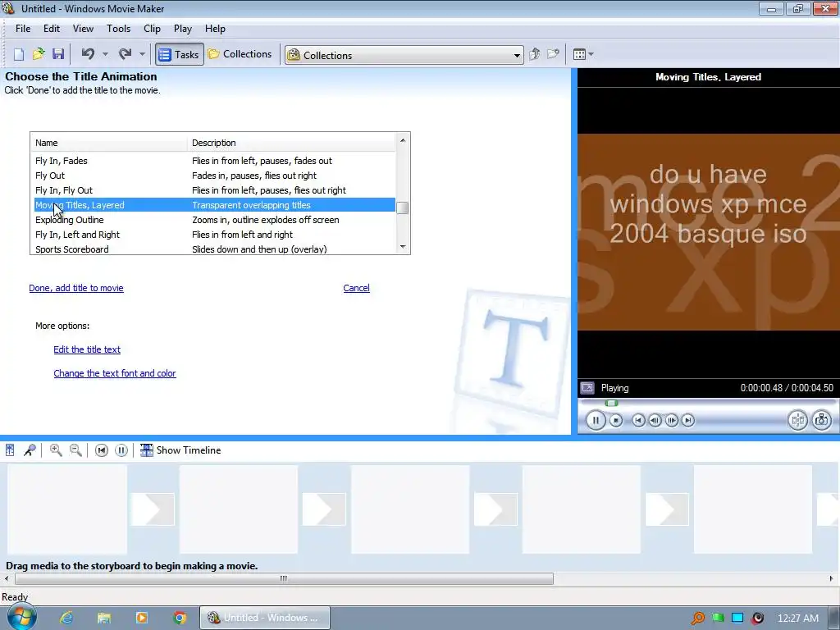Pause the storyboard playback
This screenshot has height=630, width=840.
click(x=121, y=450)
